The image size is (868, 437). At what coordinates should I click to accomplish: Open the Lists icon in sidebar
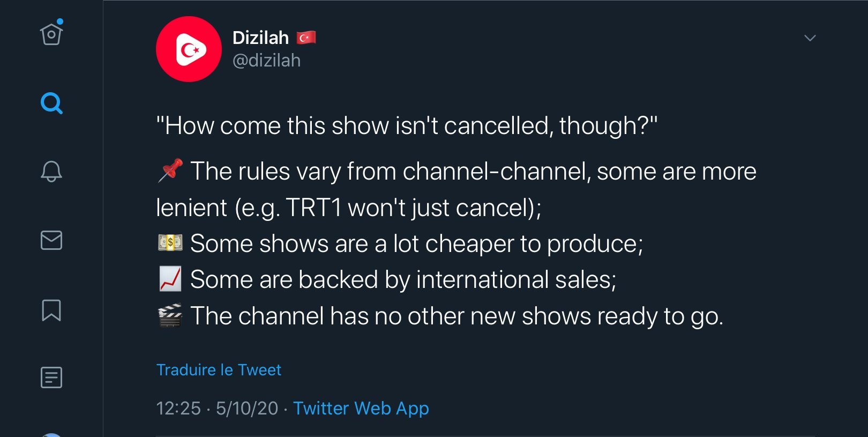[51, 377]
